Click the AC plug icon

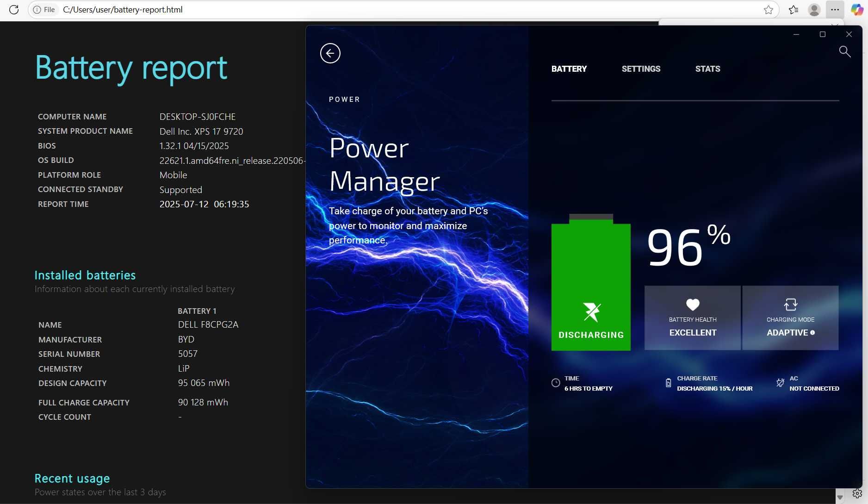coord(780,383)
